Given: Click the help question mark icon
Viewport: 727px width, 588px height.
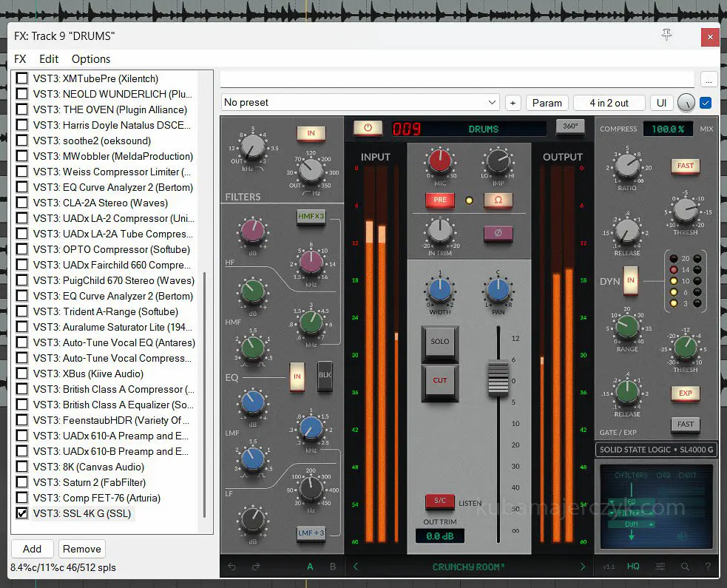Looking at the screenshot, I should (708, 567).
